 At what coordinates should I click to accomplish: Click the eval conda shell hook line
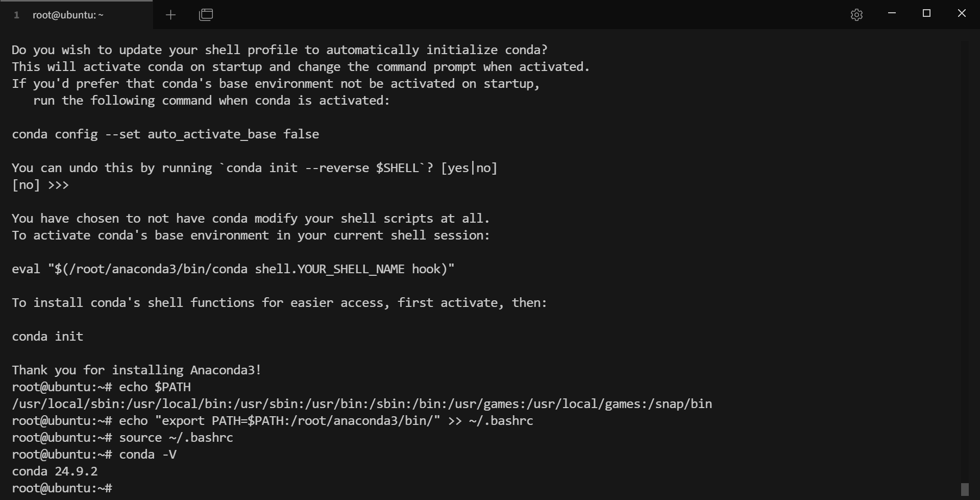click(x=233, y=269)
